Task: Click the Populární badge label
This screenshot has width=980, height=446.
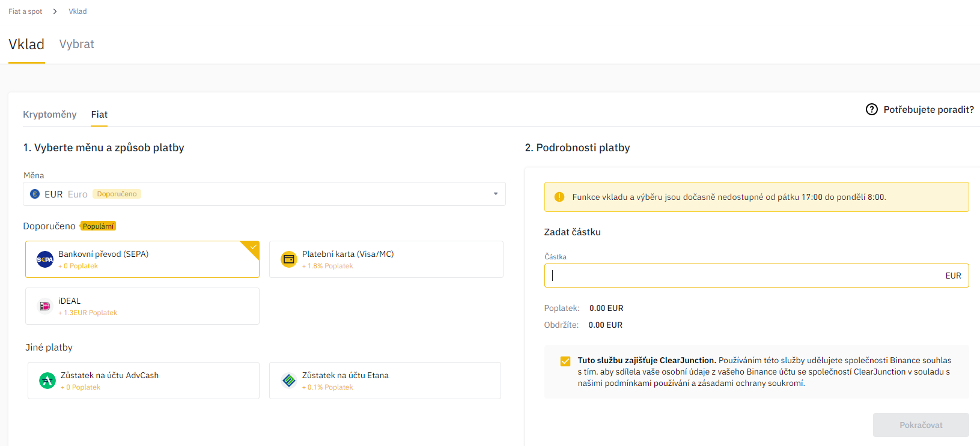Action: (99, 226)
